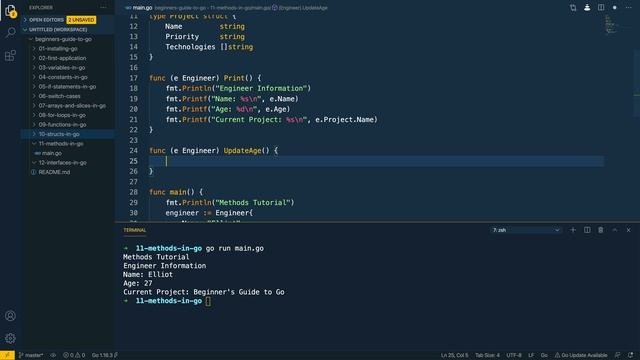Open errors and warnings count in status bar
Screen dimensions: 640x360
tap(74, 355)
